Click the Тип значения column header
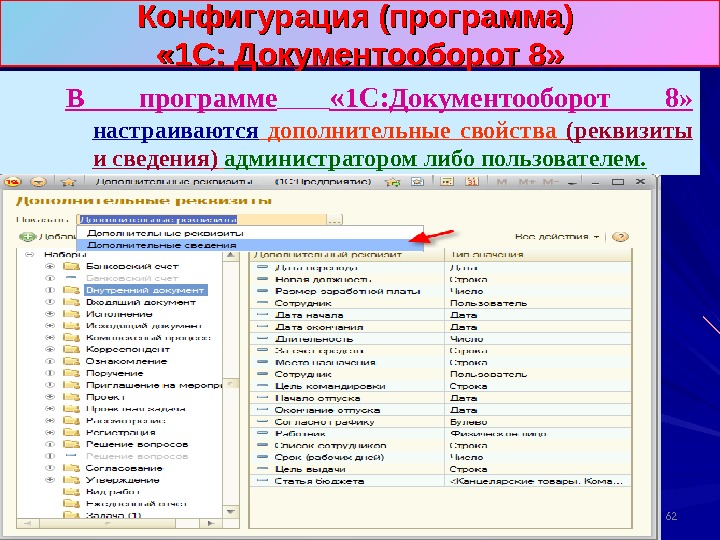Viewport: 720px width, 540px height. click(x=539, y=254)
